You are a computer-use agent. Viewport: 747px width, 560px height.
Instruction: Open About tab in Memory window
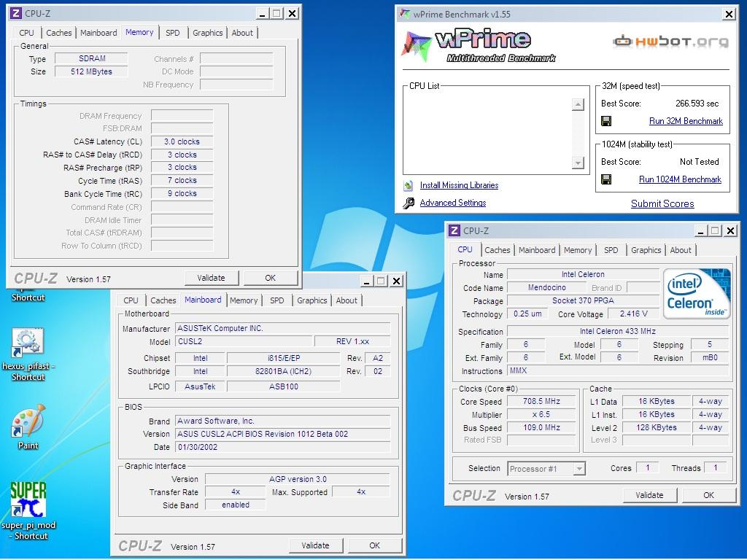click(242, 33)
